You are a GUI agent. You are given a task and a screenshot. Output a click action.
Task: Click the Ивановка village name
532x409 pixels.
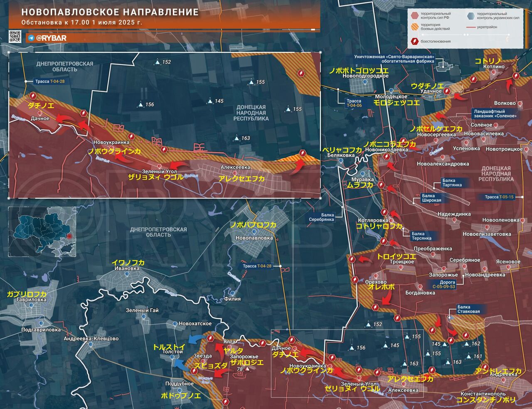pyautogui.click(x=127, y=269)
